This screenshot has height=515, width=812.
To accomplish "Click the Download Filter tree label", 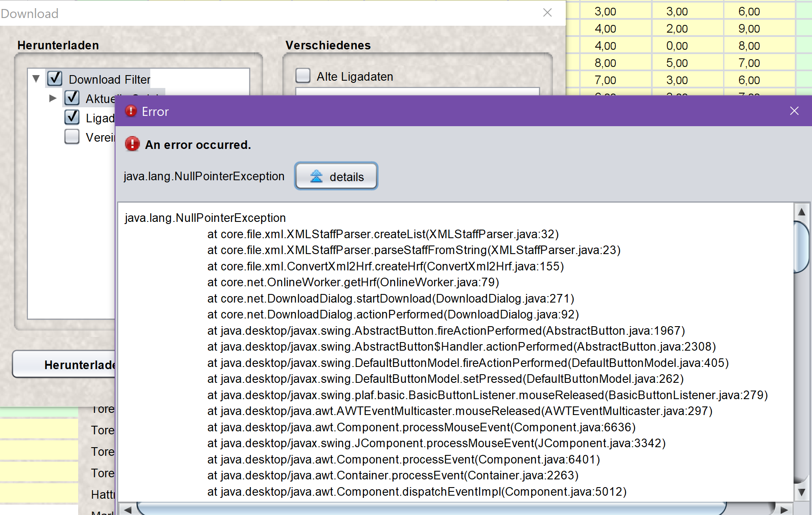I will pyautogui.click(x=109, y=79).
